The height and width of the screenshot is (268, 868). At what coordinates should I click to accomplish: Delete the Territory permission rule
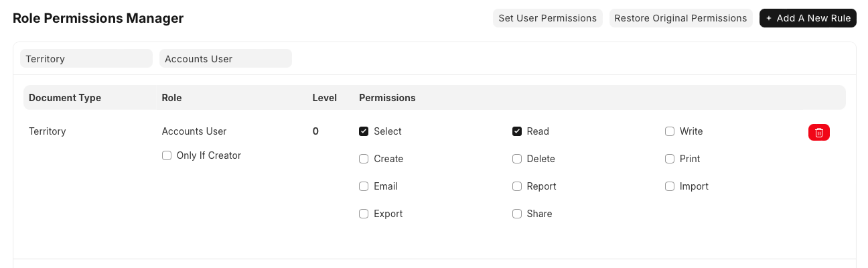(x=818, y=133)
